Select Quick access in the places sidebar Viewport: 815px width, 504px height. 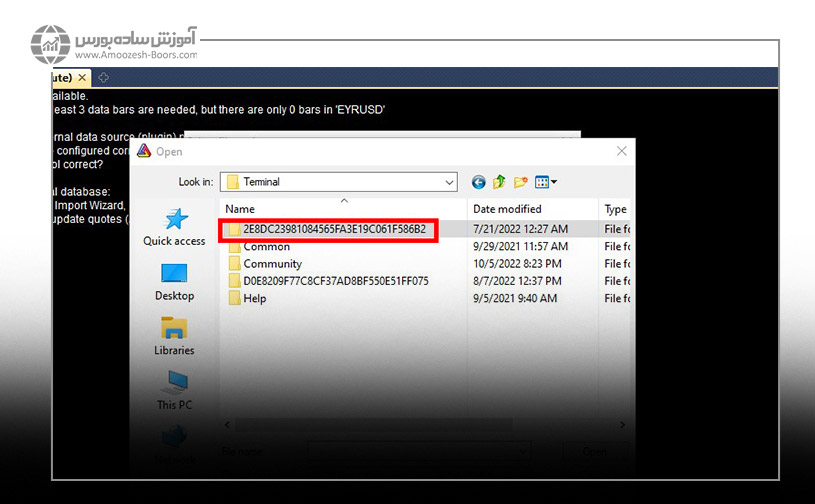click(x=174, y=227)
